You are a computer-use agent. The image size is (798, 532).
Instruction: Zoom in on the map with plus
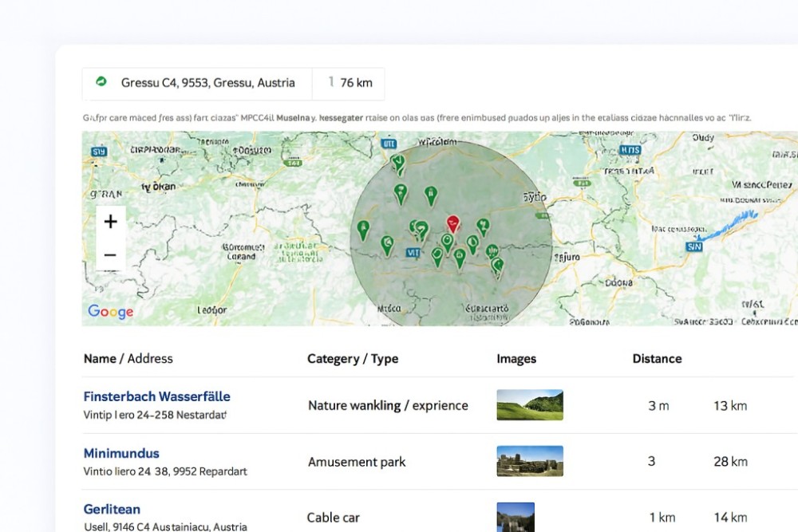[x=110, y=221]
